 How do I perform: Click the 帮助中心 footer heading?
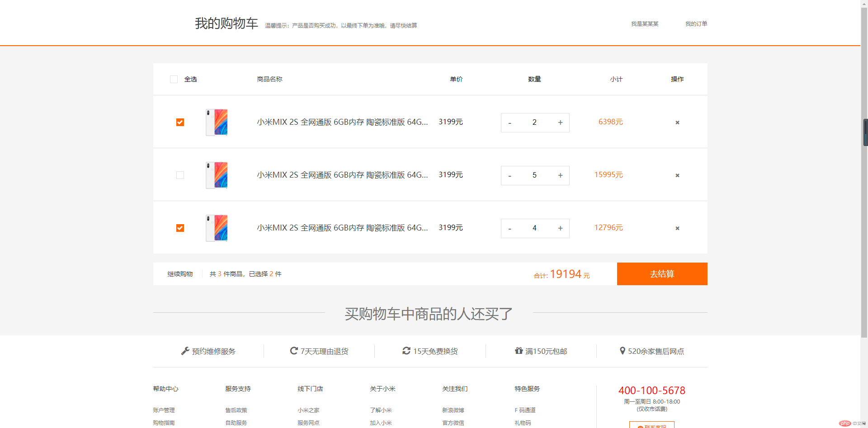[165, 389]
